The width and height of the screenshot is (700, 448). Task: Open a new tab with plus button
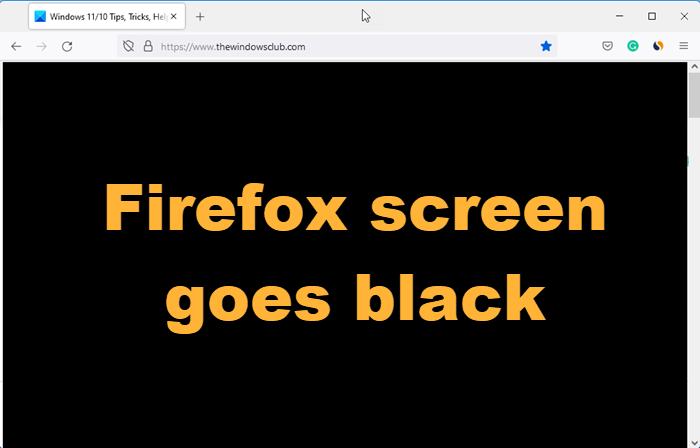200,17
